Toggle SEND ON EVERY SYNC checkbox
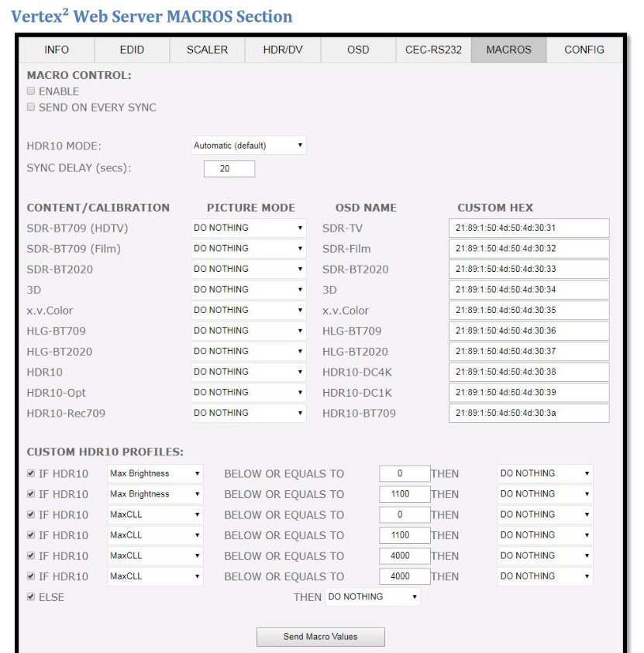This screenshot has width=644, height=653. [x=31, y=108]
